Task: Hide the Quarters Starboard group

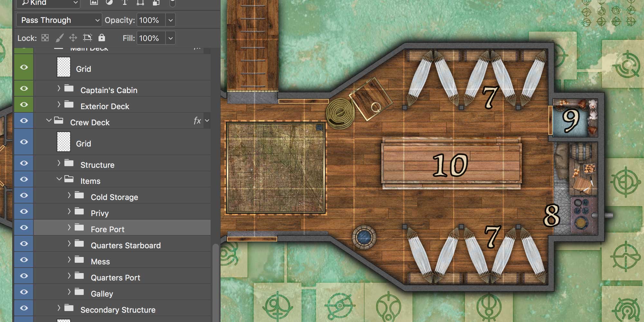Action: (24, 244)
